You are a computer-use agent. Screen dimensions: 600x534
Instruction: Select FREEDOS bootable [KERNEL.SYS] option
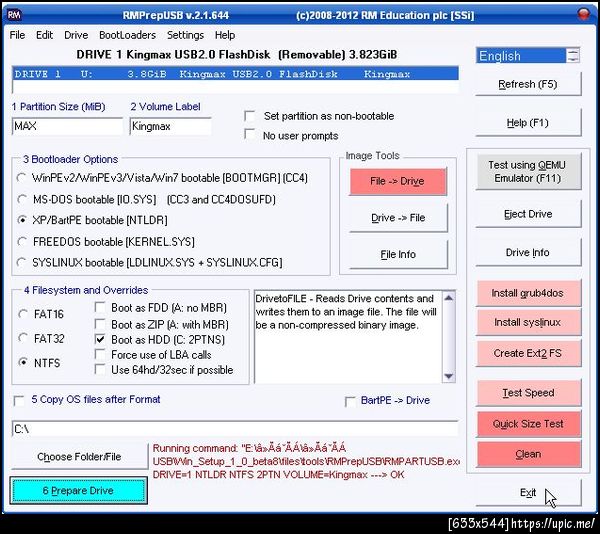coord(22,242)
